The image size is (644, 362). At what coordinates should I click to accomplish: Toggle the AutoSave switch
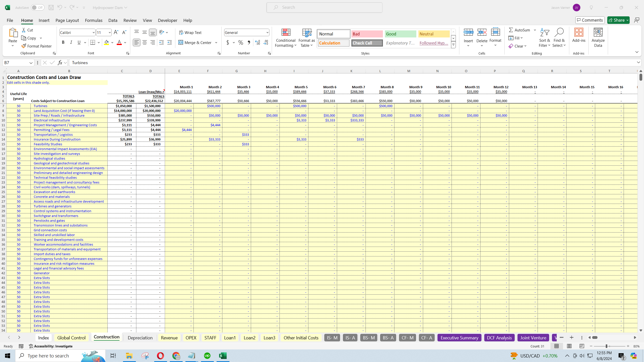click(x=38, y=8)
